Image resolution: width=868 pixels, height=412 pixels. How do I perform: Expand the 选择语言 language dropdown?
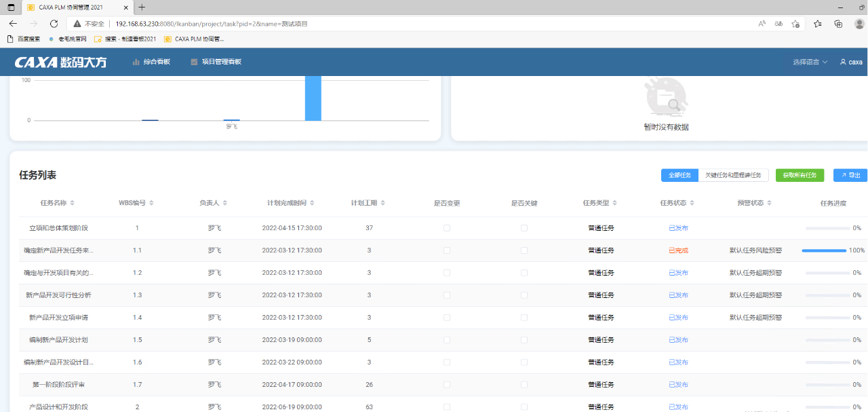coord(810,62)
